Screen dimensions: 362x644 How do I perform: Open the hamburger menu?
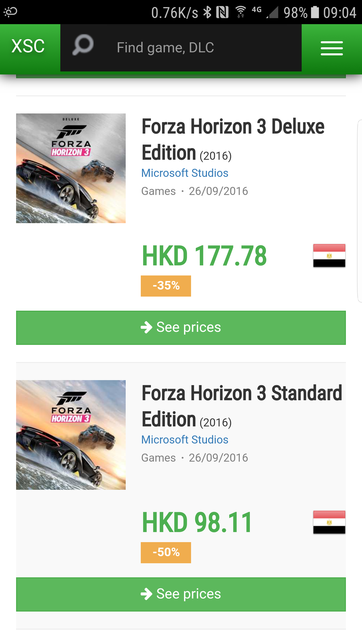pos(332,48)
